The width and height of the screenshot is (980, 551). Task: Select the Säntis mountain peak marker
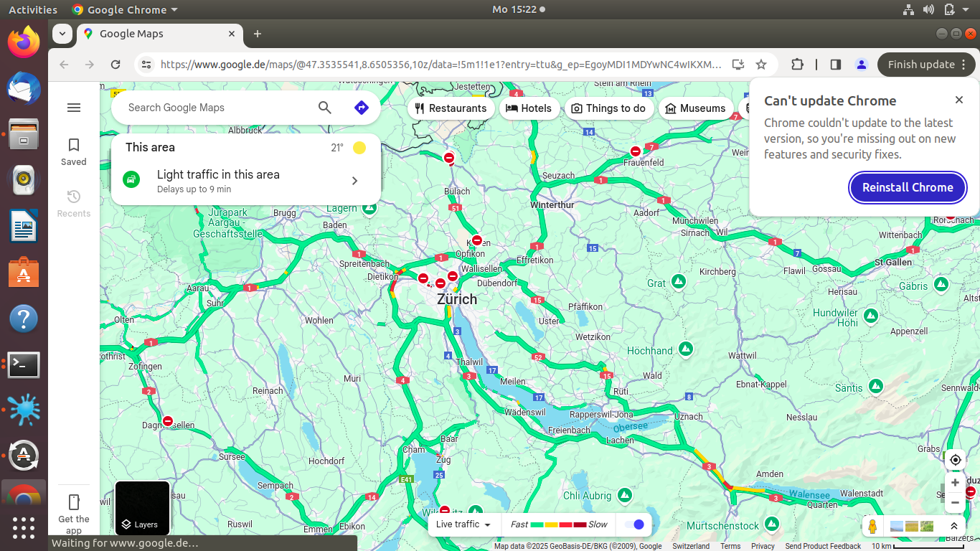(x=876, y=387)
